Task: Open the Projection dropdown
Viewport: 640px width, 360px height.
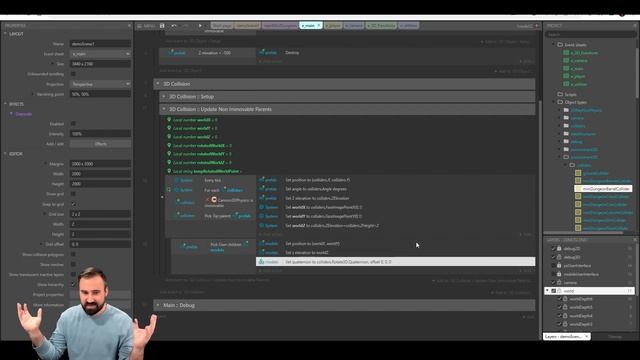Action: [x=100, y=84]
